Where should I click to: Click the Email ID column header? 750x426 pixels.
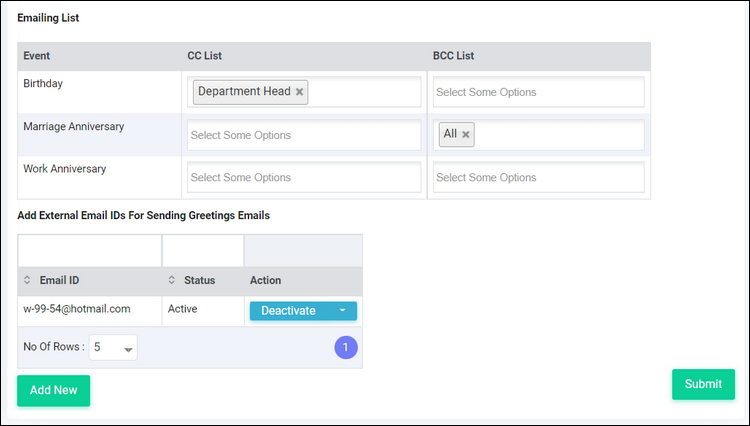pos(59,280)
